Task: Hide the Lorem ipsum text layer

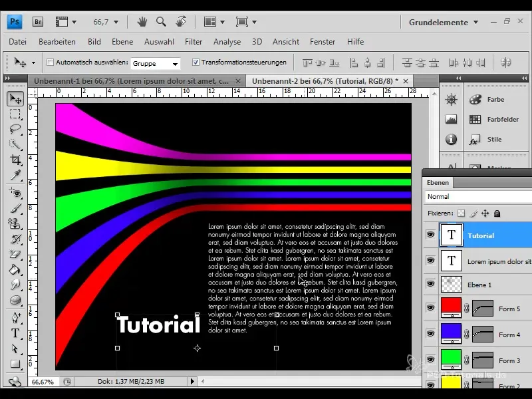Action: click(430, 261)
